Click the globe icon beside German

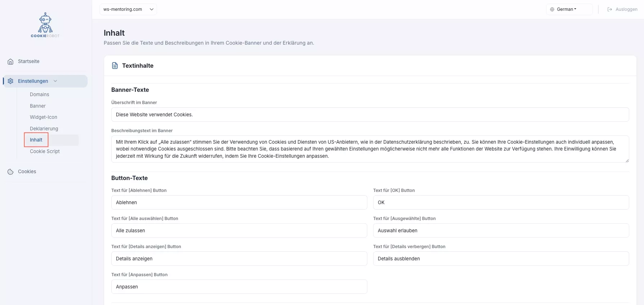pyautogui.click(x=552, y=9)
